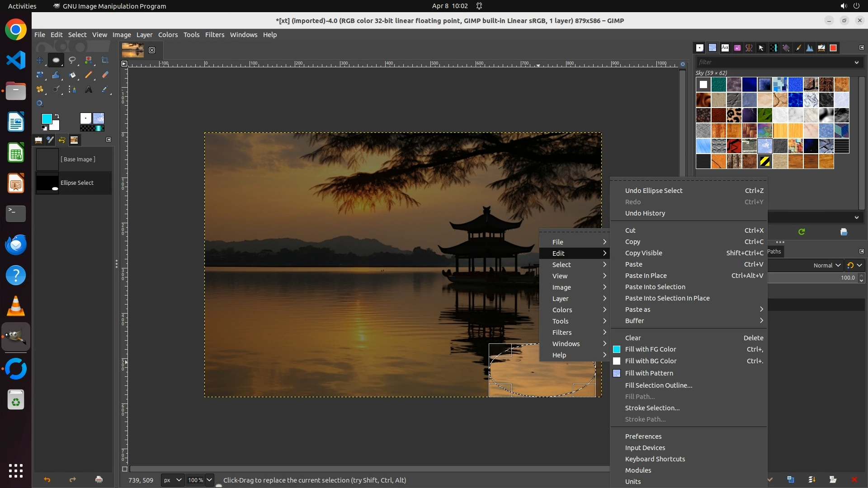Toggle zoom-on-resize button at ruler corner

tap(683, 64)
